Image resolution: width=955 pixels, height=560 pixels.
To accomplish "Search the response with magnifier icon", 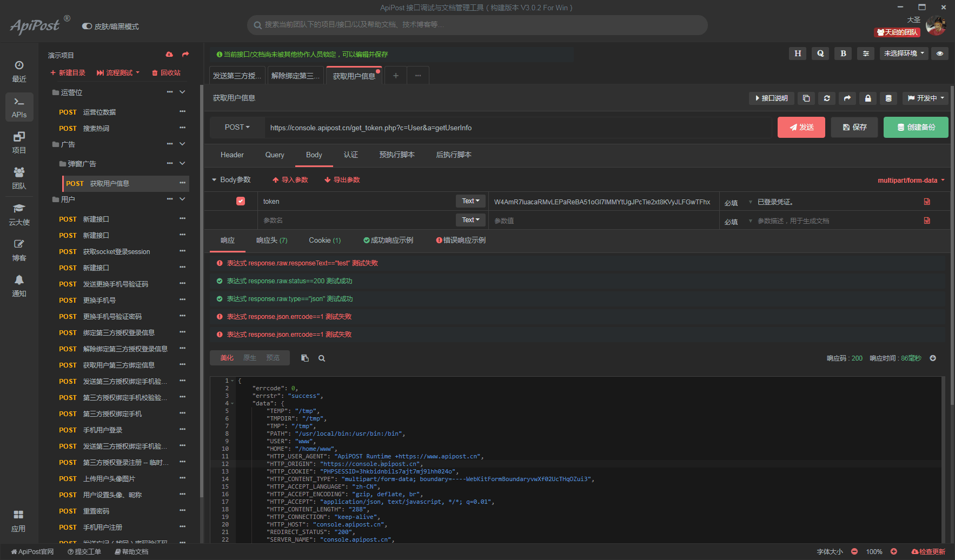I will pos(322,358).
